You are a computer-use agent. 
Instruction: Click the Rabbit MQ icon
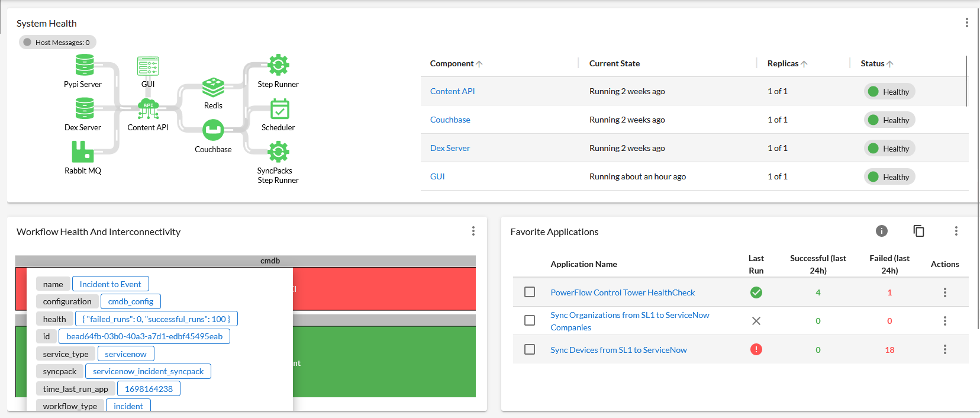click(x=83, y=152)
